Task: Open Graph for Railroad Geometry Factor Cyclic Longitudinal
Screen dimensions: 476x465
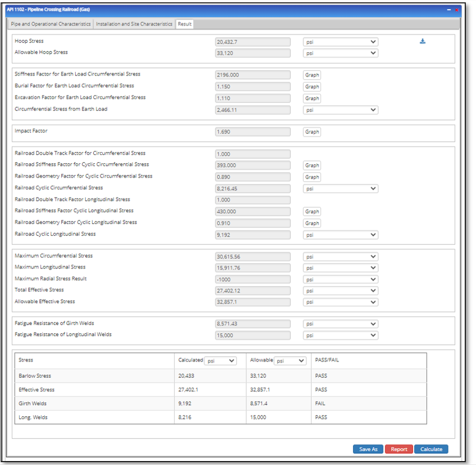Action: 312,223
